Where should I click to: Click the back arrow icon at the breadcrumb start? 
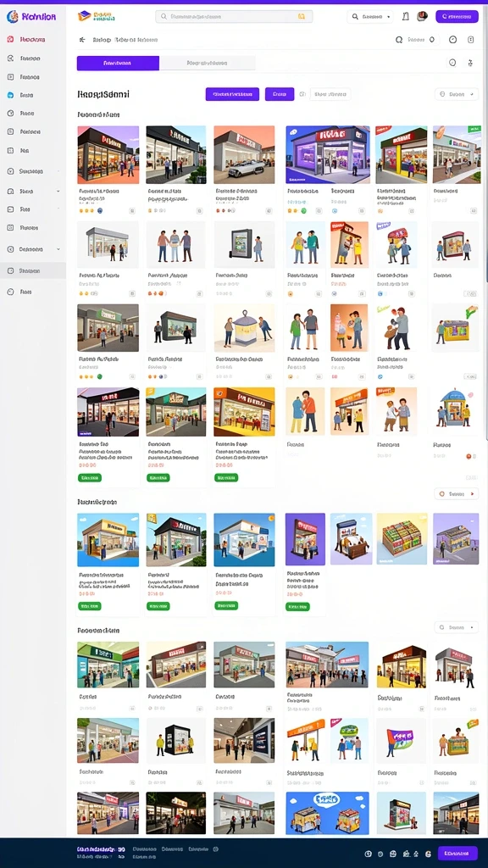click(82, 40)
